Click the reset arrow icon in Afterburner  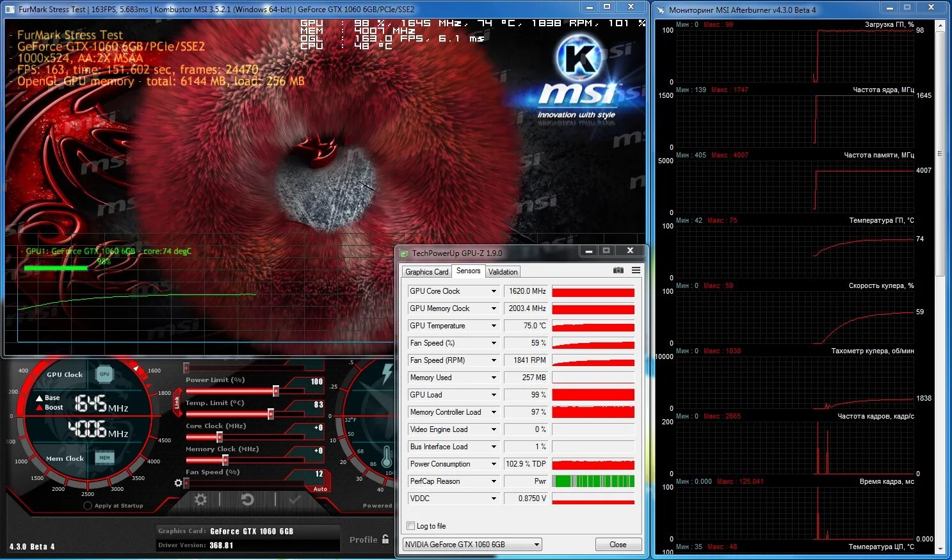tap(247, 500)
